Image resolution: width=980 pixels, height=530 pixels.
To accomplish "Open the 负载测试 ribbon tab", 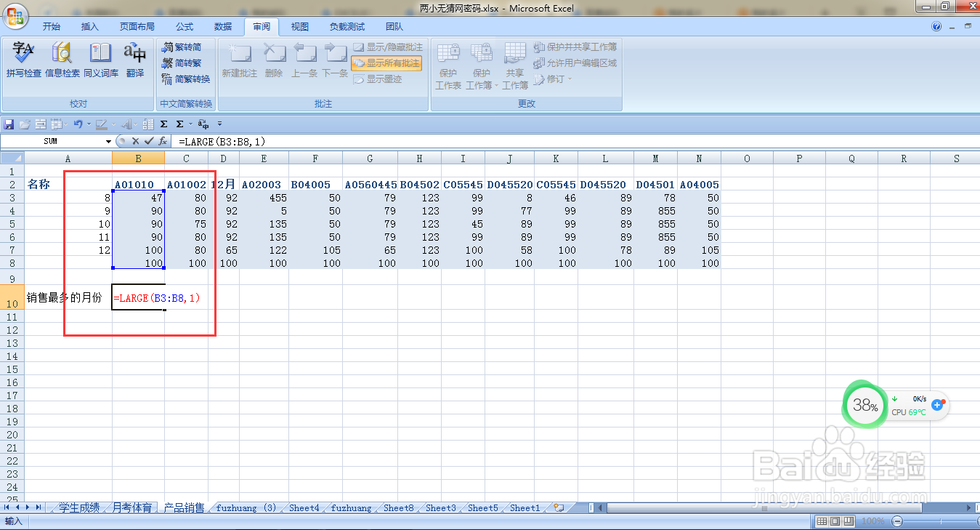I will [x=347, y=27].
